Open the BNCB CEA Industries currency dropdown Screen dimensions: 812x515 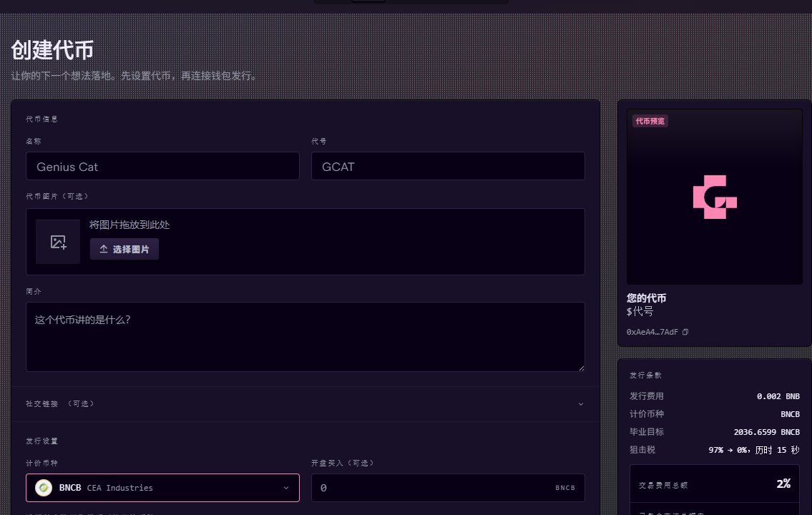pos(162,488)
